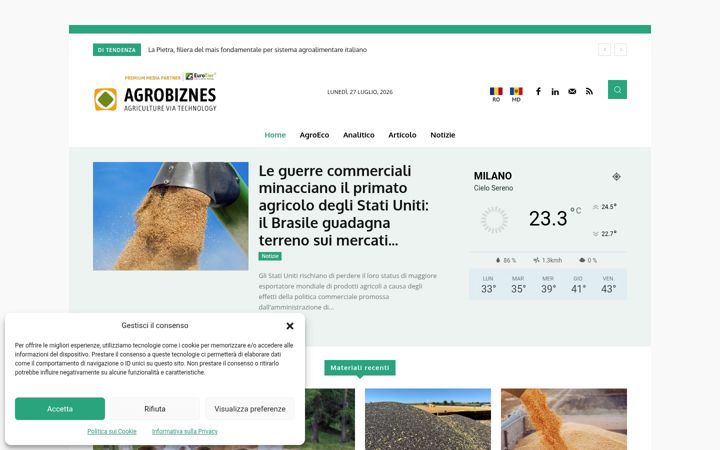The width and height of the screenshot is (720, 450).
Task: Click the MER 39° forecast
Action: (x=548, y=285)
